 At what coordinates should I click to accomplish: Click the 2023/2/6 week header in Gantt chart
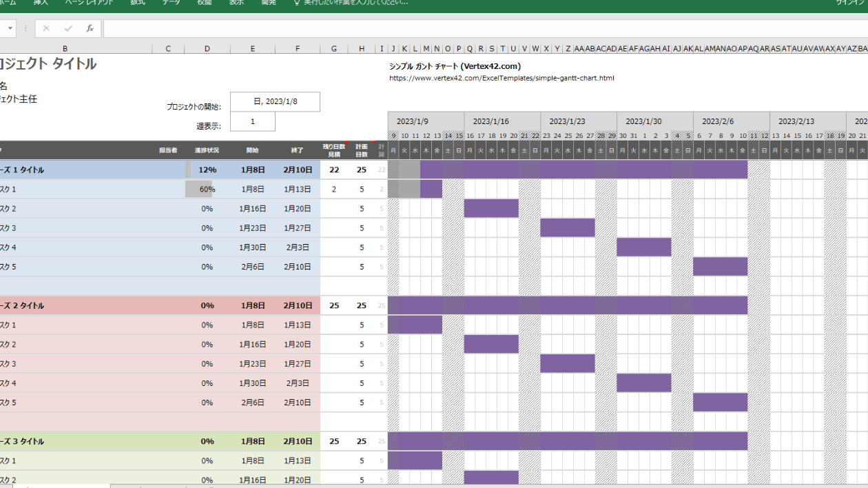(x=732, y=121)
